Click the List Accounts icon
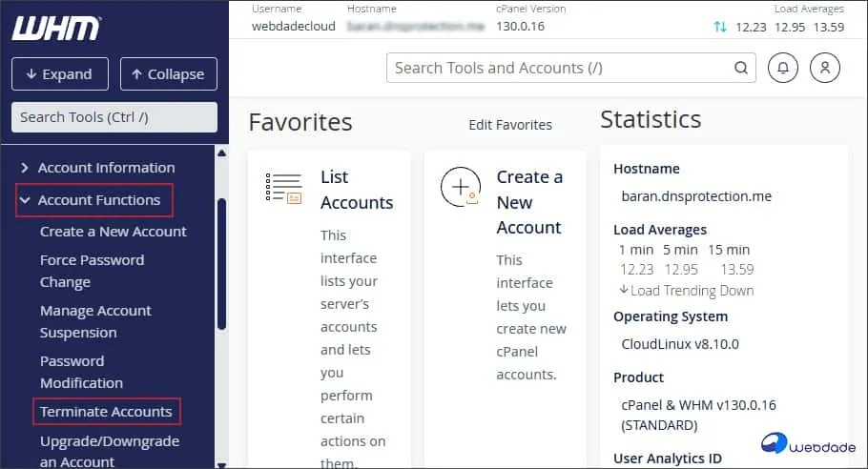 coord(283,188)
